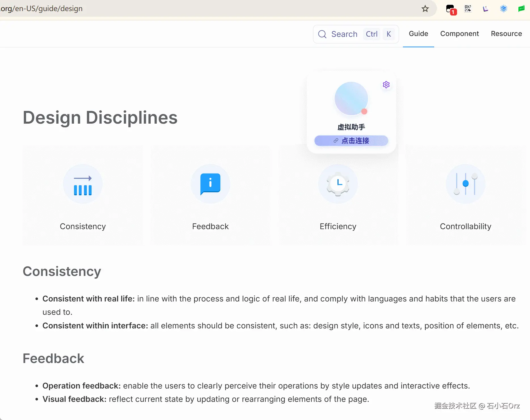530x420 pixels.
Task: Open virtual assistant settings gear
Action: [386, 85]
